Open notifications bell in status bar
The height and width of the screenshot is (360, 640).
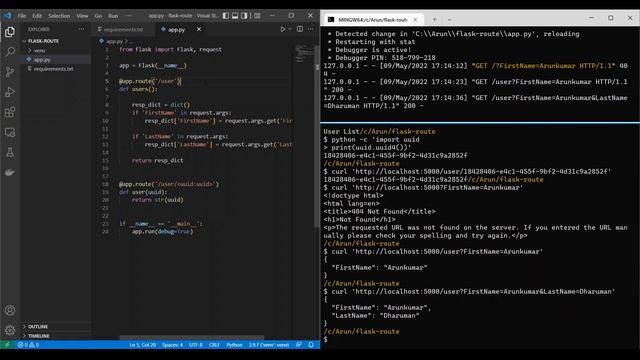click(311, 345)
